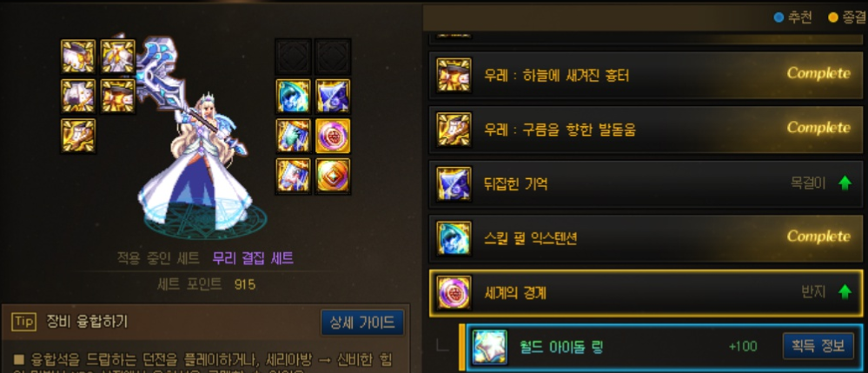
Task: Toggle the blue 추천 legend marker
Action: pos(779,17)
